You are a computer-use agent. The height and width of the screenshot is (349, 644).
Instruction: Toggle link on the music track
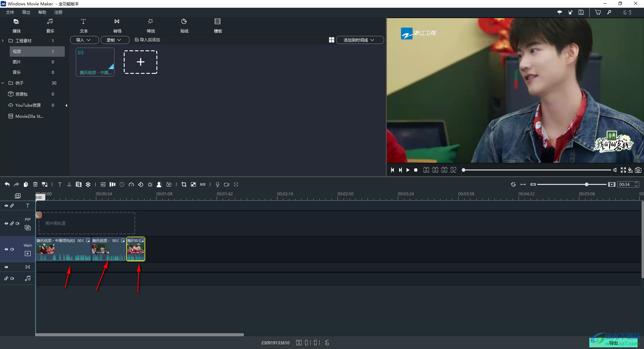pyautogui.click(x=6, y=279)
